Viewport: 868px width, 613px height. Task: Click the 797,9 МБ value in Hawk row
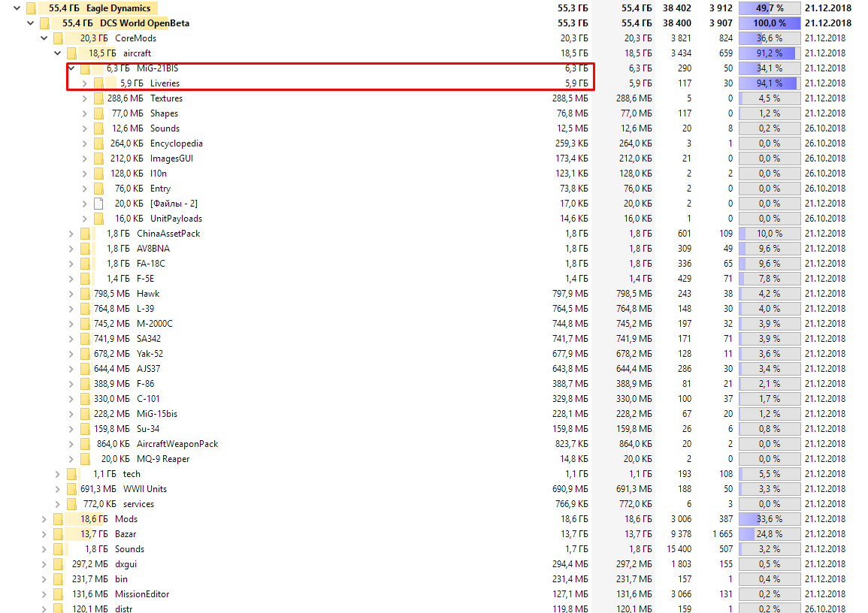(570, 293)
